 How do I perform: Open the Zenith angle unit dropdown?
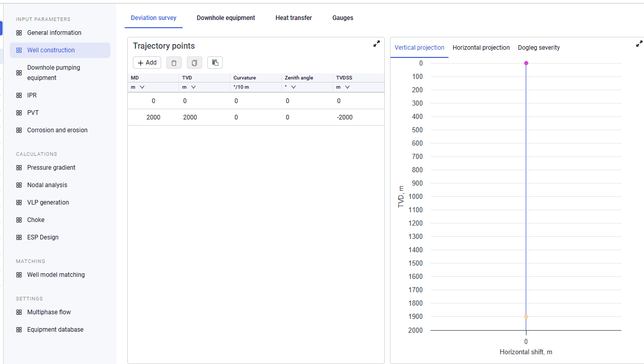click(x=291, y=87)
